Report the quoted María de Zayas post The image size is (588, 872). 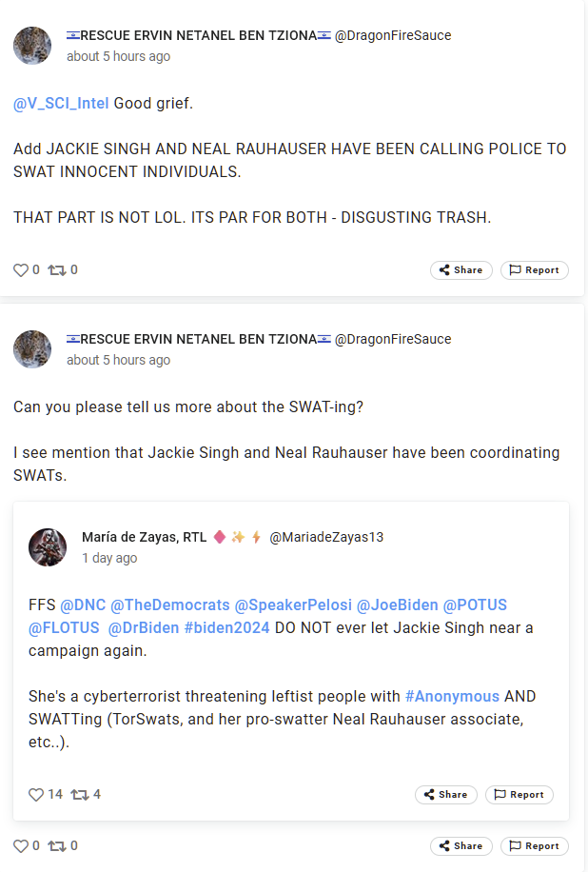tap(519, 795)
